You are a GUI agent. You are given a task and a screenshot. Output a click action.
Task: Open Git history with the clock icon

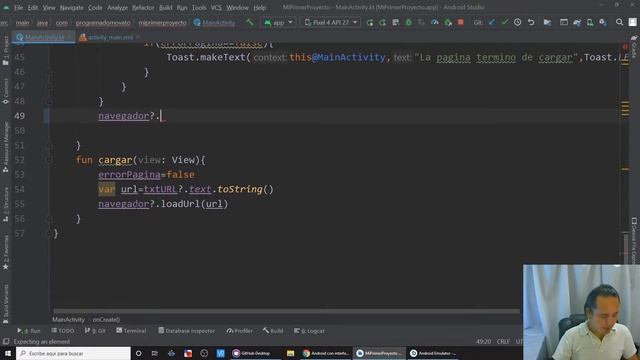tap(518, 22)
